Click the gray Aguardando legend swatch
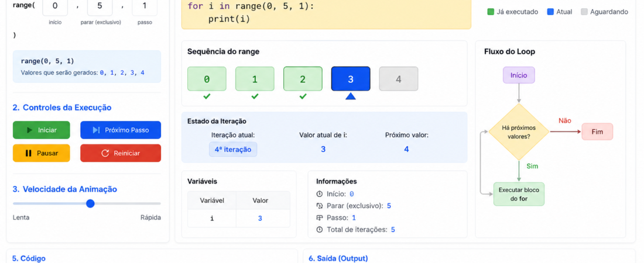 pyautogui.click(x=584, y=12)
